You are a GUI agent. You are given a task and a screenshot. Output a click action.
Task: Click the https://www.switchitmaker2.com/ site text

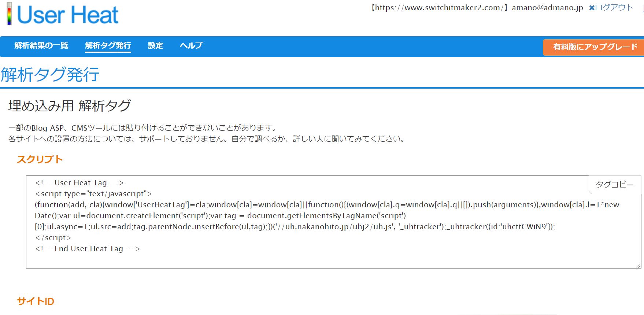[x=438, y=8]
